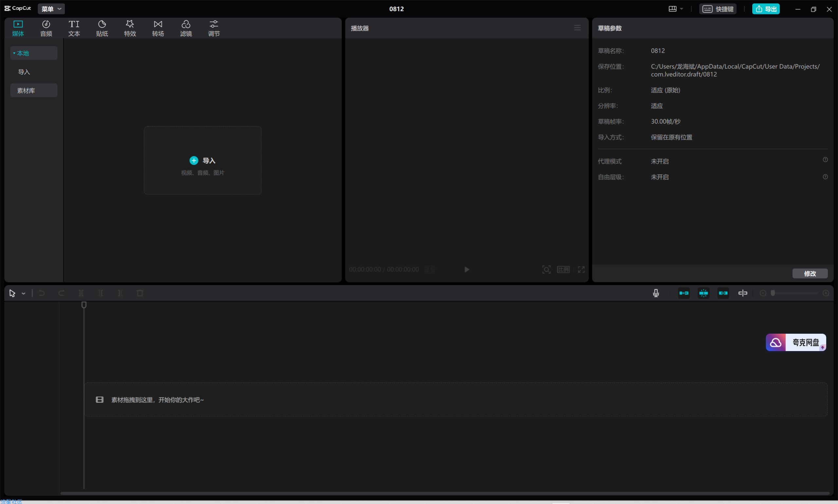This screenshot has width=838, height=504.
Task: Open the 特效 (Effects) tab
Action: [x=130, y=28]
